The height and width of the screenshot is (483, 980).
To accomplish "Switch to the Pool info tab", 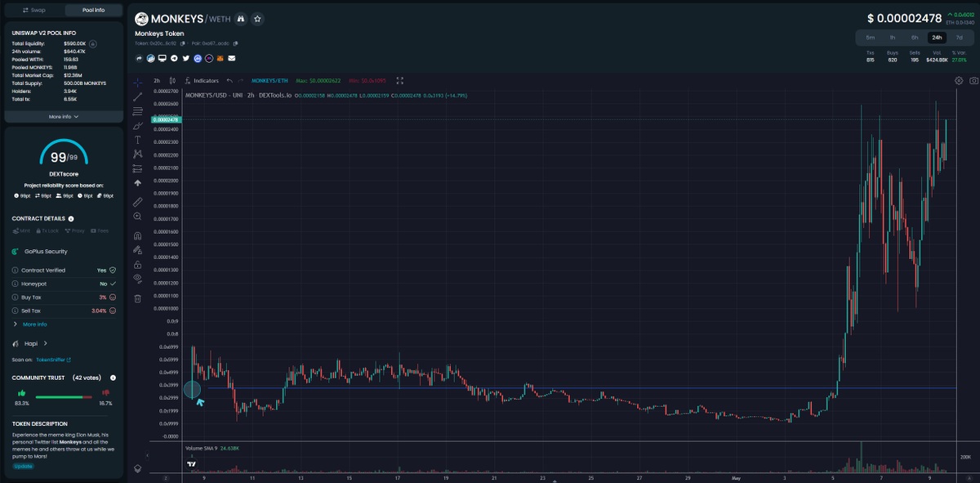I will pos(94,11).
